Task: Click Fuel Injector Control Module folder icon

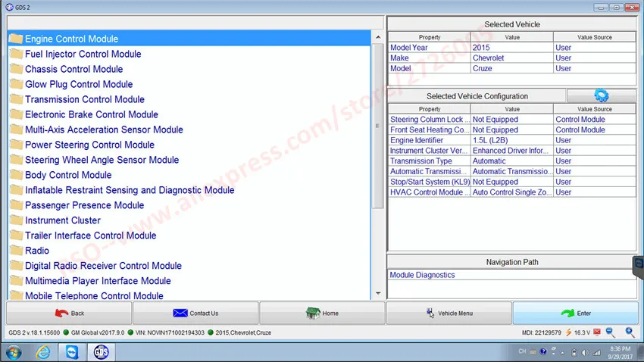Action: [x=16, y=55]
